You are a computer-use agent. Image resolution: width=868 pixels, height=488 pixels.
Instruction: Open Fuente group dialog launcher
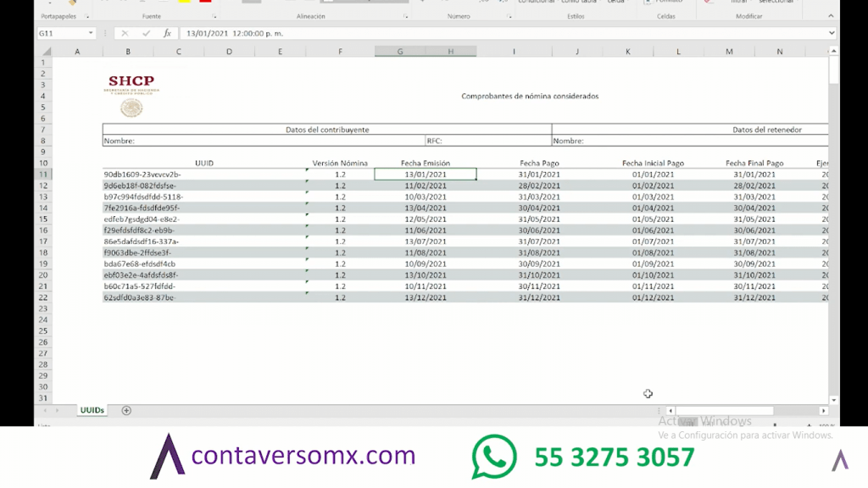214,17
